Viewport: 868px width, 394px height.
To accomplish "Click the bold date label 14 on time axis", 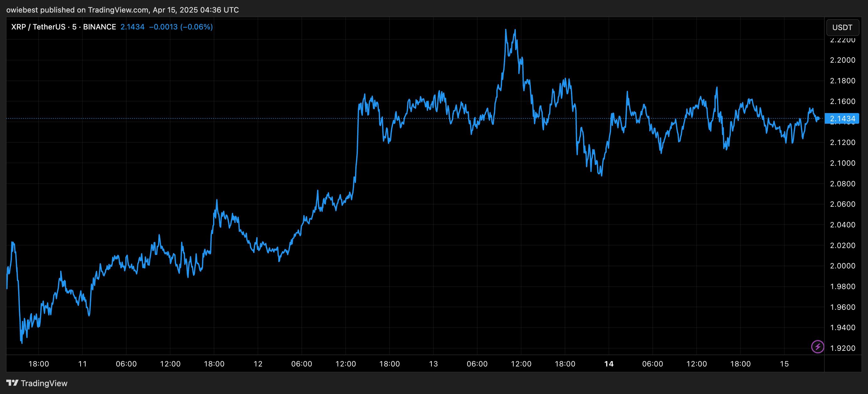I will [609, 364].
